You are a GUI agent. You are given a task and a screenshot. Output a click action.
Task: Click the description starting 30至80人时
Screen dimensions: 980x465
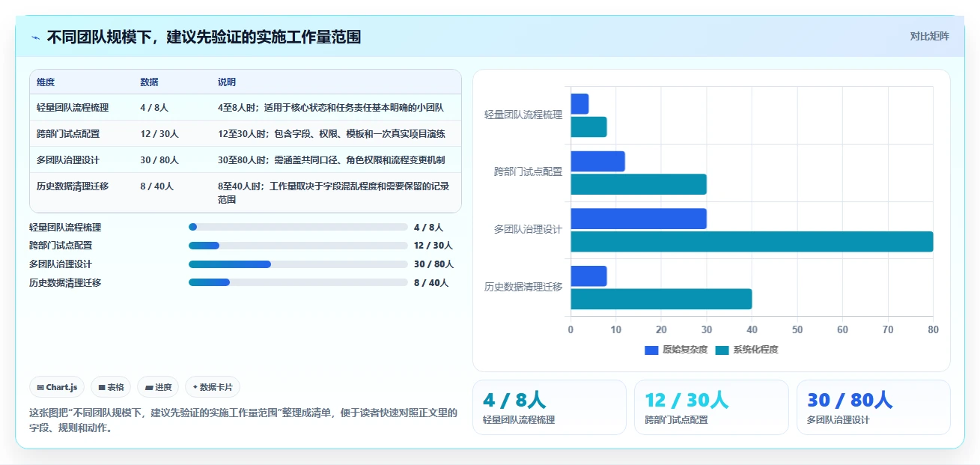click(x=332, y=160)
